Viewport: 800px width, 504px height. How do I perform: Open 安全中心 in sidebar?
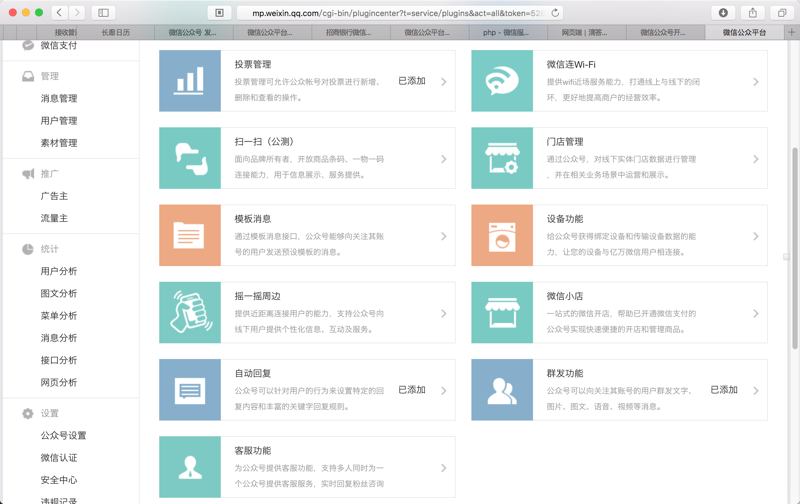pos(59,480)
